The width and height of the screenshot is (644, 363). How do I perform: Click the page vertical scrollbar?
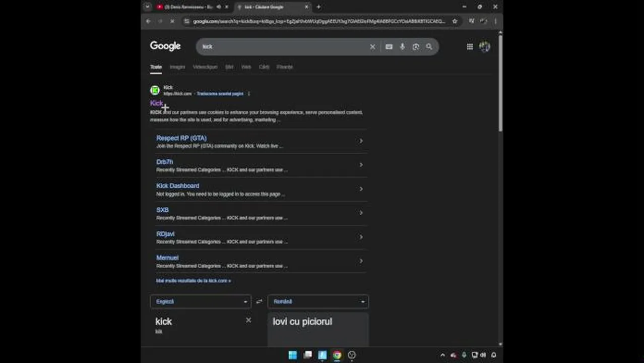tap(500, 83)
